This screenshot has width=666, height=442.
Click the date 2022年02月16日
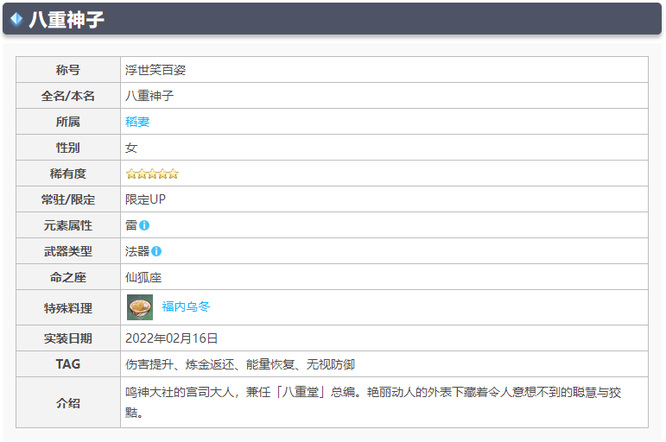pos(171,338)
